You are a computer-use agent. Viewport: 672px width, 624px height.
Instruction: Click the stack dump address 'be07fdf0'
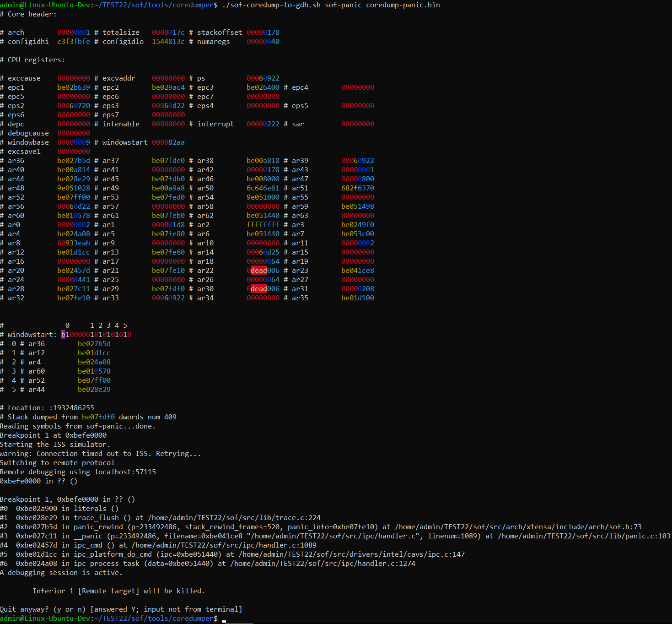[x=98, y=417]
